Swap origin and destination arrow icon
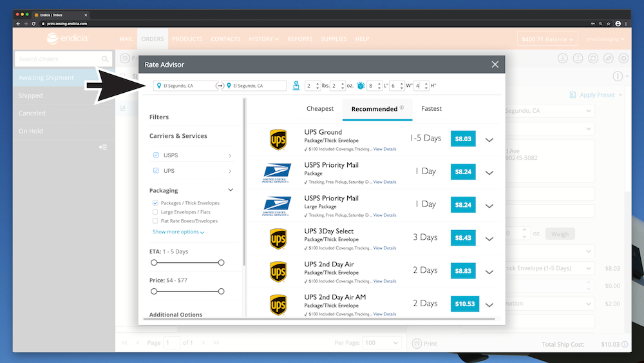644x363 pixels. tap(220, 86)
